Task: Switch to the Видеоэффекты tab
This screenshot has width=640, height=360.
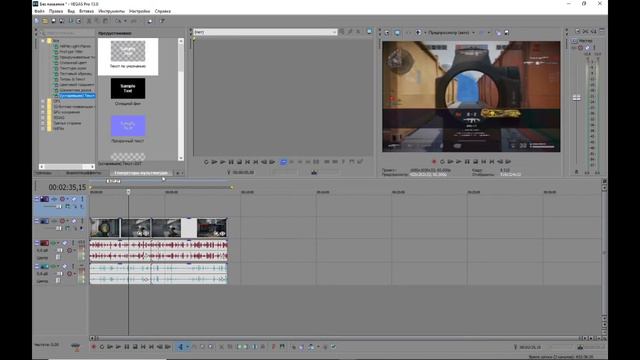Action: pyautogui.click(x=84, y=173)
